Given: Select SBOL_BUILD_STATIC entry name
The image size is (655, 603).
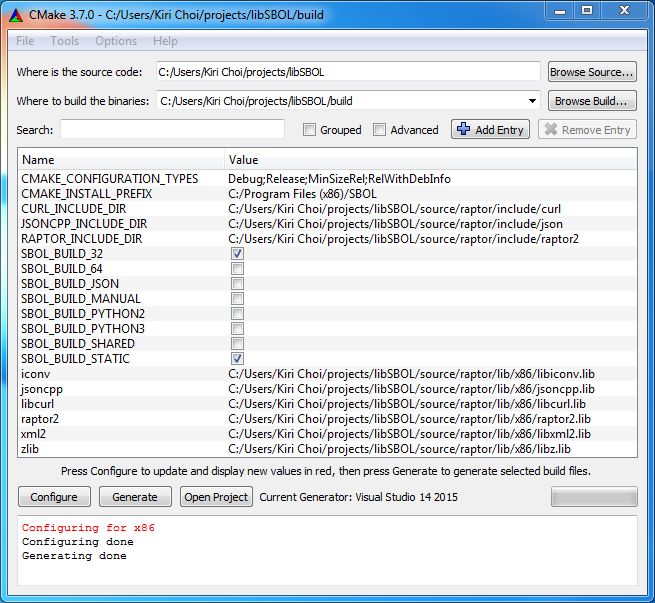Looking at the screenshot, I should click(x=75, y=359).
